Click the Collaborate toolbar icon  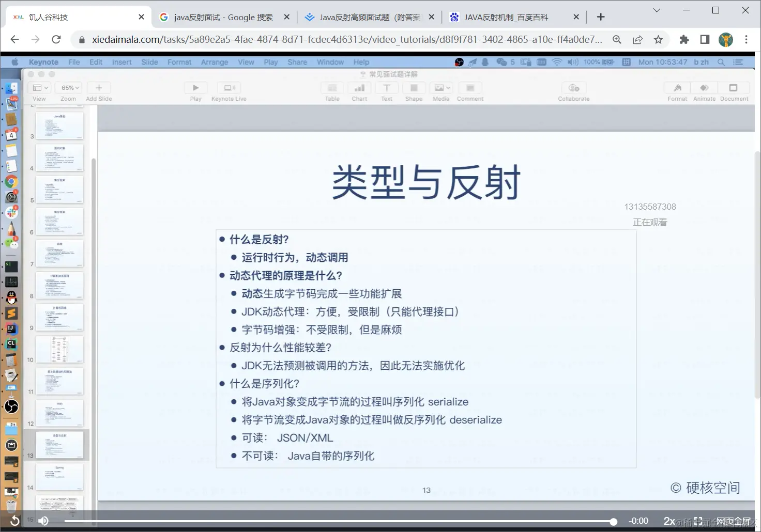[574, 88]
